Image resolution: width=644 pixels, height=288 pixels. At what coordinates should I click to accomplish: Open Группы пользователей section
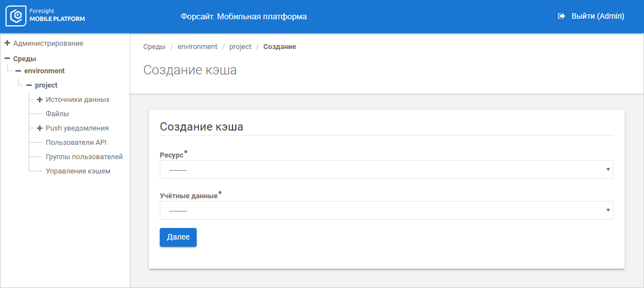point(84,157)
